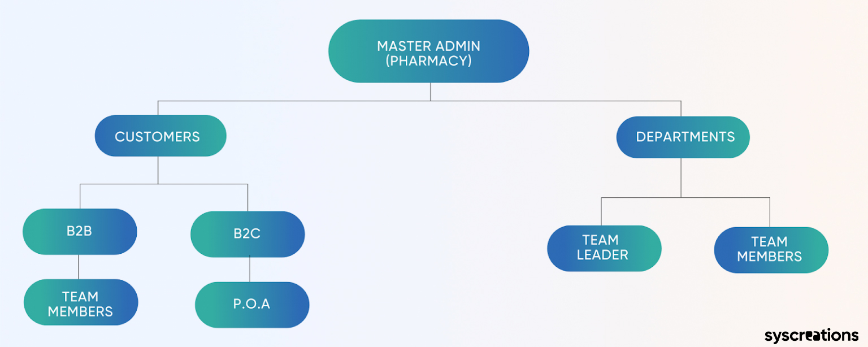The width and height of the screenshot is (868, 347).
Task: Select Team Members node under B2B
Action: [x=81, y=302]
